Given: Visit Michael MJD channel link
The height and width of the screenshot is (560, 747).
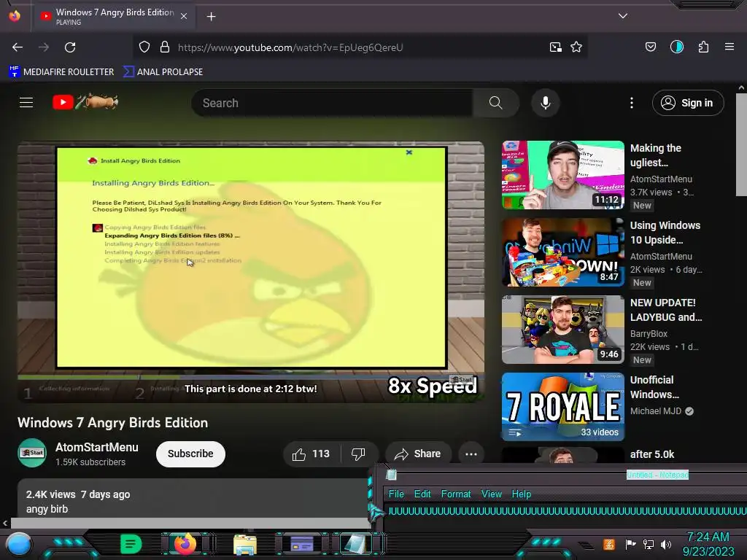Looking at the screenshot, I should coord(656,411).
